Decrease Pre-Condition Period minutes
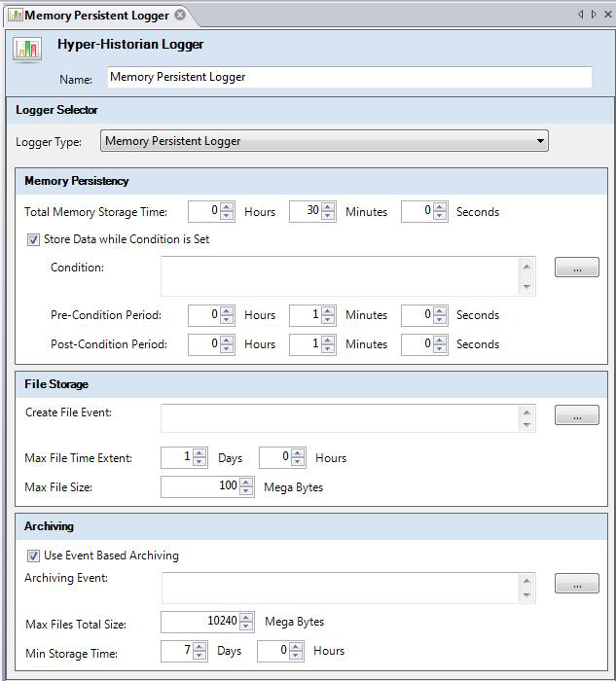Image resolution: width=616 pixels, height=681 pixels. [x=328, y=320]
